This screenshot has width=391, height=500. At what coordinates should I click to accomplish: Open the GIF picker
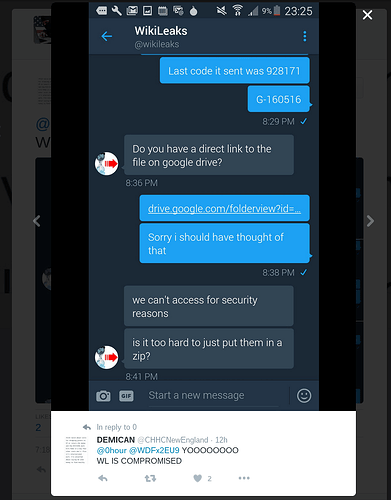126,396
